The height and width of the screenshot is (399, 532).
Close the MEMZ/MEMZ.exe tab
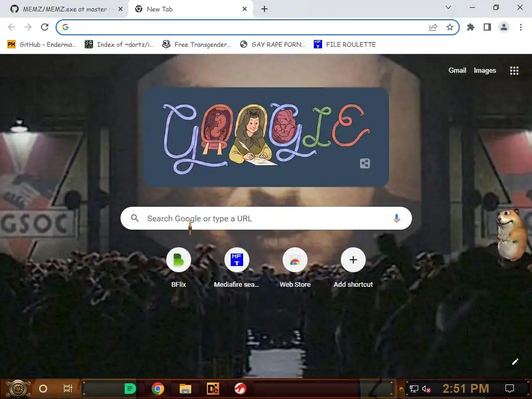point(121,9)
